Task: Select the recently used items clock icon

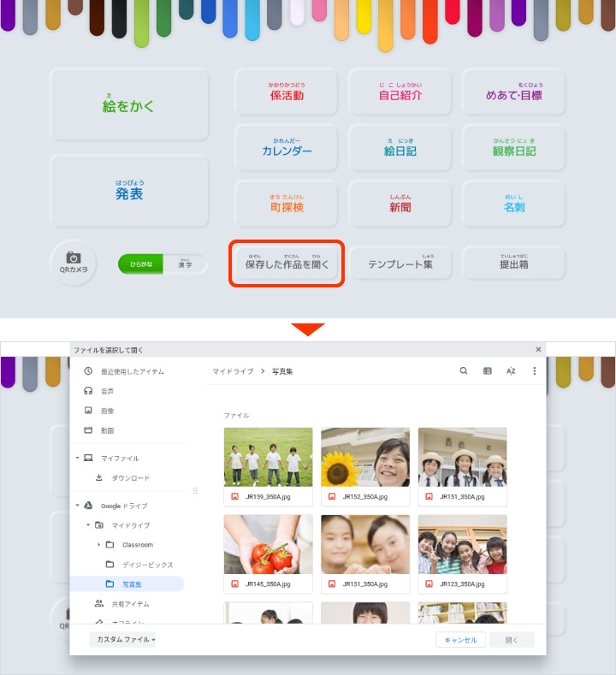Action: [88, 371]
